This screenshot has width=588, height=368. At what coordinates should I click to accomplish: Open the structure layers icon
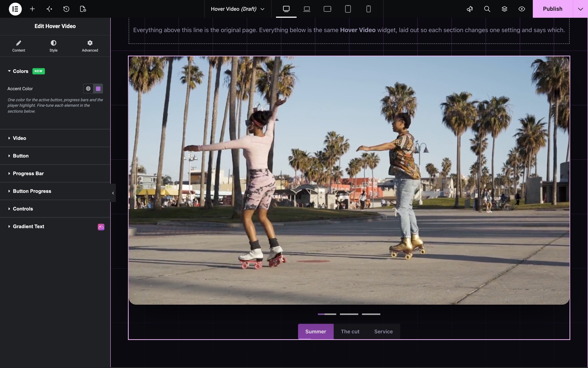(504, 9)
